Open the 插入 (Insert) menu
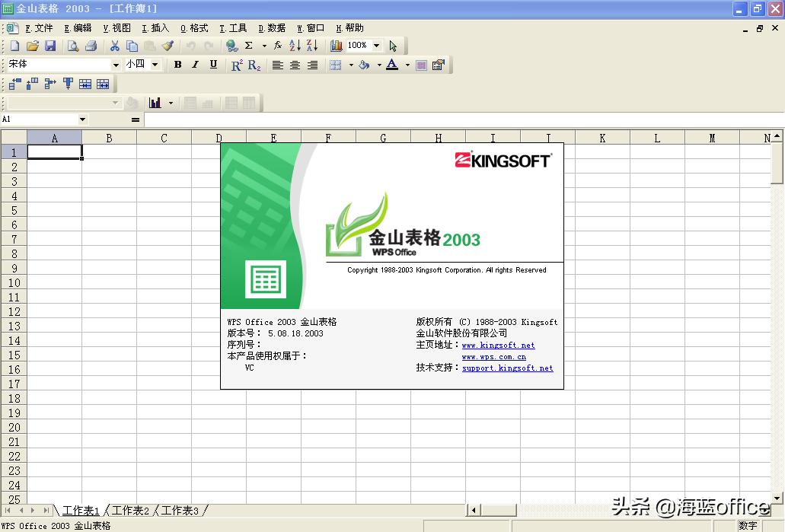This screenshot has width=785, height=532. 155,28
